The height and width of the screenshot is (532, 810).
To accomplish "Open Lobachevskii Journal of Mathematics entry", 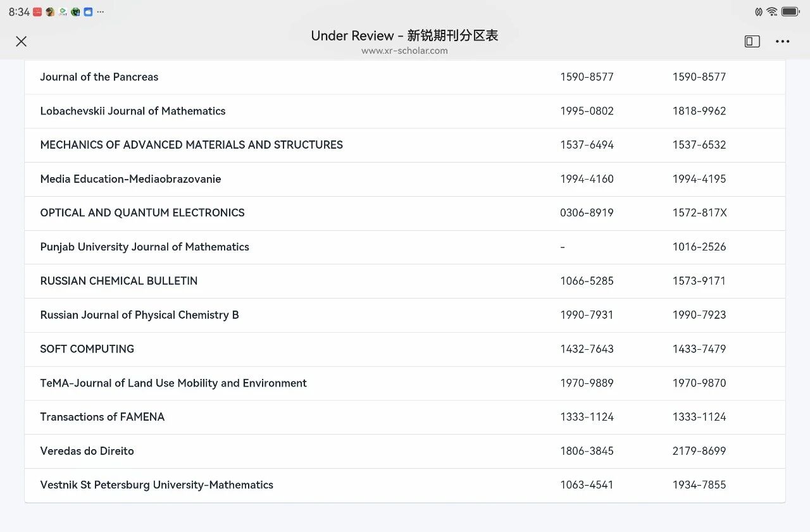I will 133,111.
